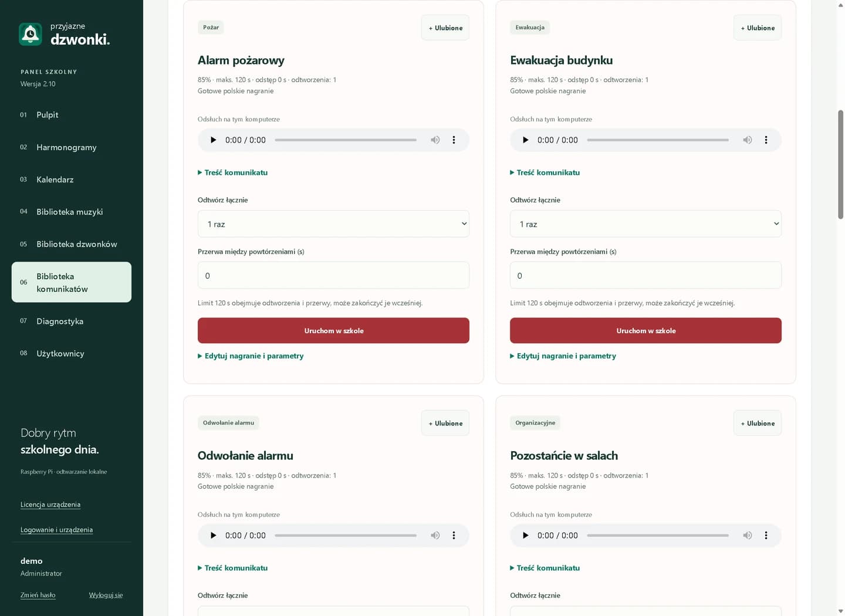This screenshot has width=845, height=616.
Task: Play the Ewakuacja budynku audio preview
Action: point(525,140)
